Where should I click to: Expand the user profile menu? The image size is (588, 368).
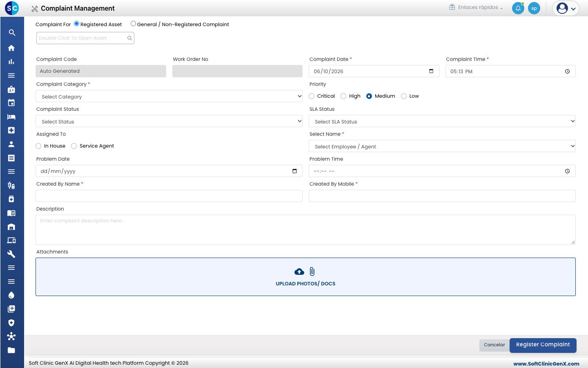[566, 8]
